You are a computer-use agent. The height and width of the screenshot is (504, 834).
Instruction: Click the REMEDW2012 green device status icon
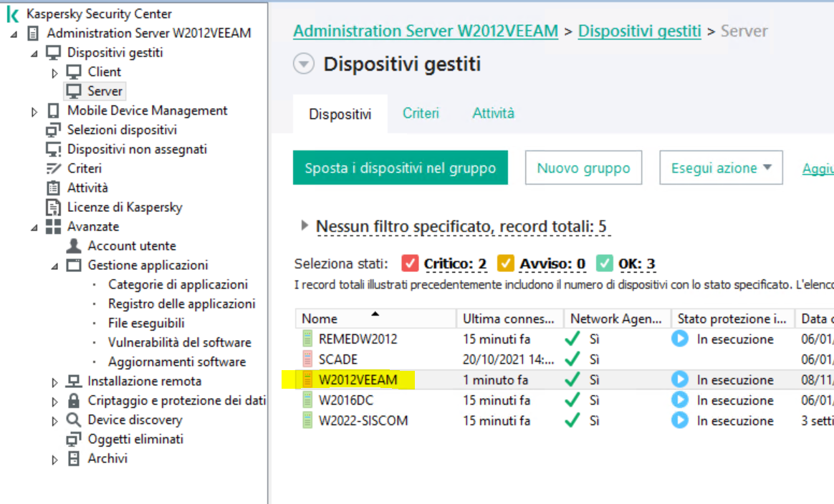coord(307,339)
